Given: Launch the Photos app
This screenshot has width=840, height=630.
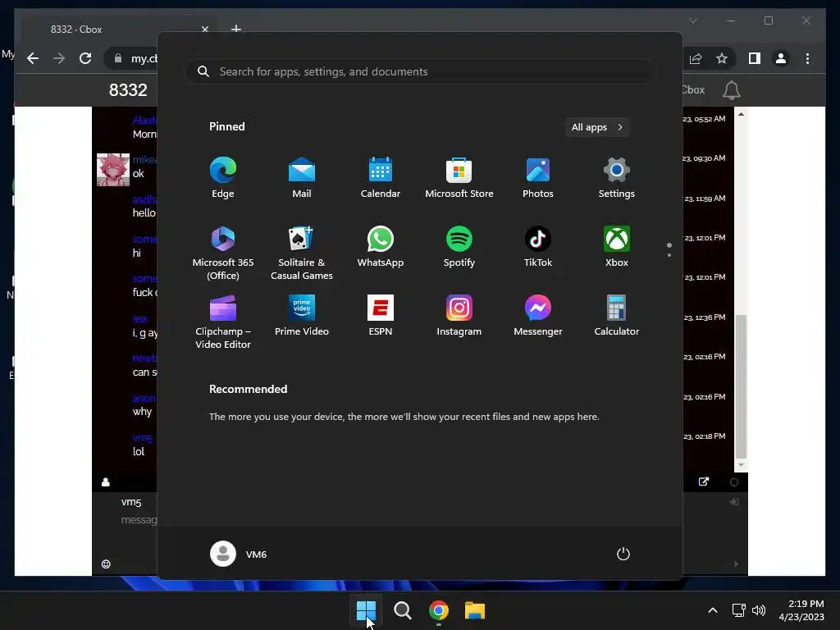Looking at the screenshot, I should 538,178.
